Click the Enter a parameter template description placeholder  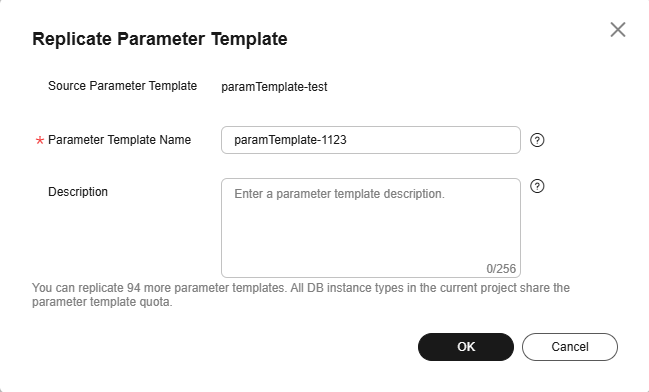tap(339, 194)
